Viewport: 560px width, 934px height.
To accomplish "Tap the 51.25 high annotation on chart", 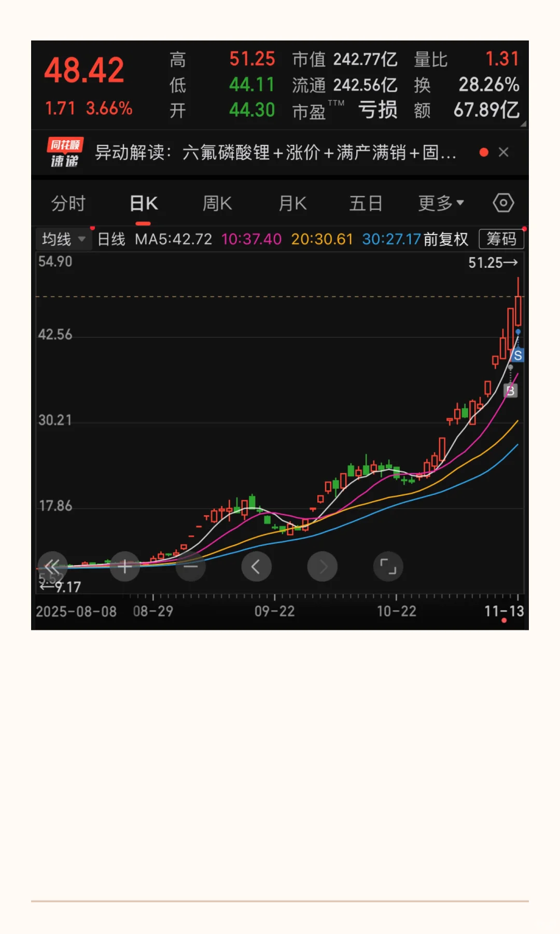I will 493,263.
